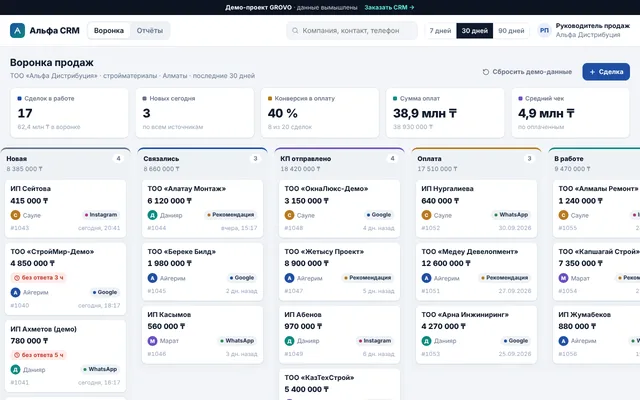Click Данияр avatar on ТОО «Алатау Монтаж» card
The width and height of the screenshot is (640, 400).
(152, 215)
